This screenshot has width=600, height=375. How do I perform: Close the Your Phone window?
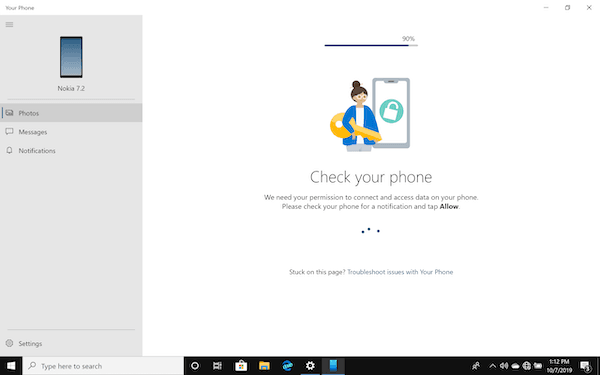pos(589,7)
